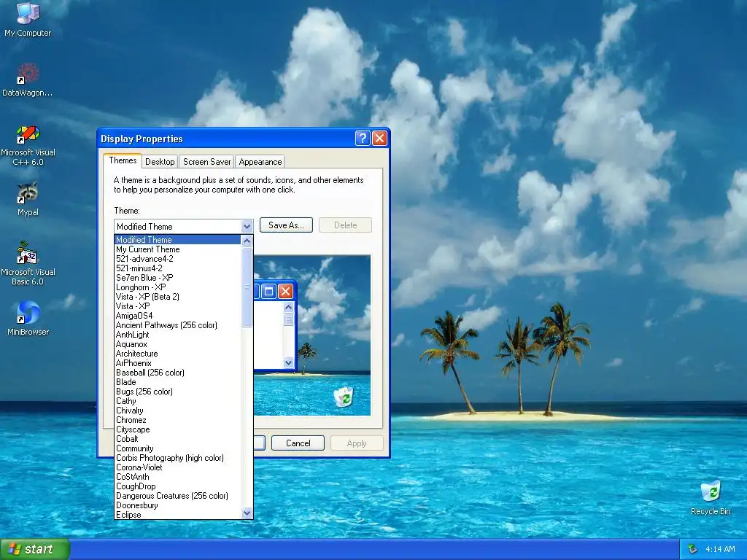Select the 521-minus4-2 theme
747x560 pixels.
click(x=178, y=268)
